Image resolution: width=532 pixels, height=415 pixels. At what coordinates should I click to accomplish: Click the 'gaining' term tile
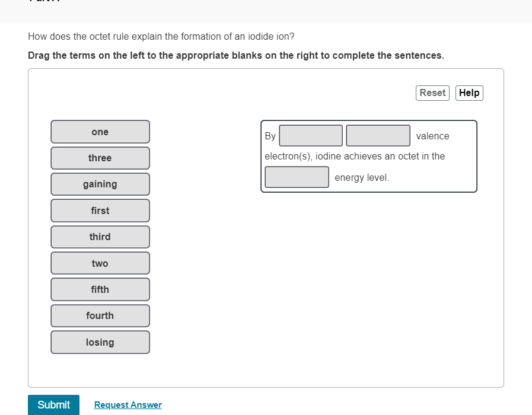pos(100,184)
